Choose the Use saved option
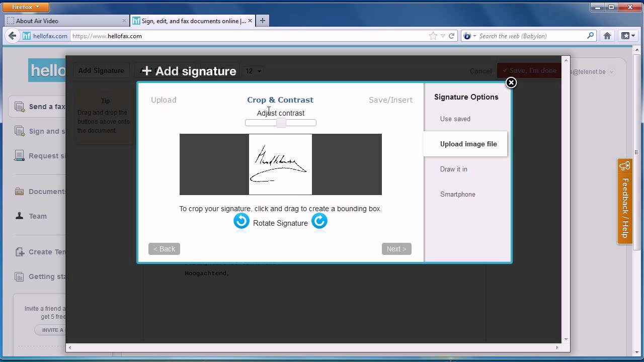 pos(455,119)
